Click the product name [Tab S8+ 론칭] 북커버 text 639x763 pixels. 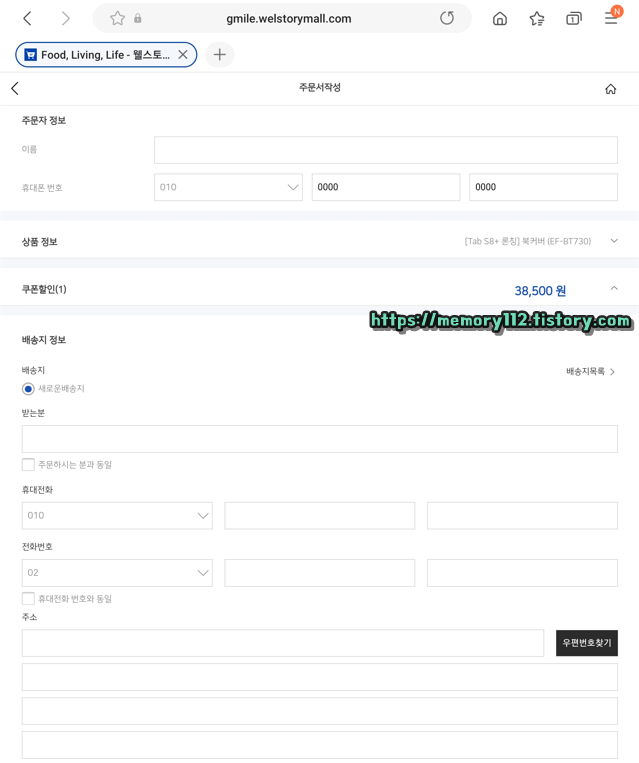(528, 241)
